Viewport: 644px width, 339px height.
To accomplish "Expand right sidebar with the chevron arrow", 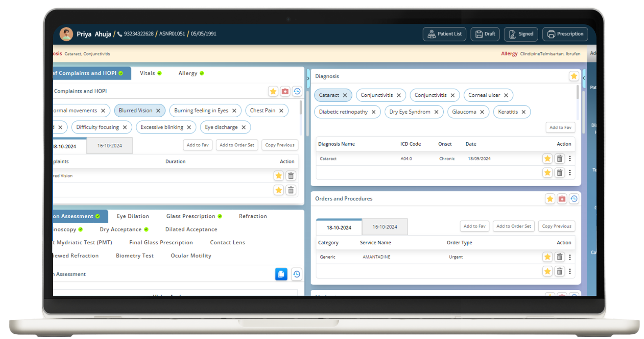I will click(584, 78).
